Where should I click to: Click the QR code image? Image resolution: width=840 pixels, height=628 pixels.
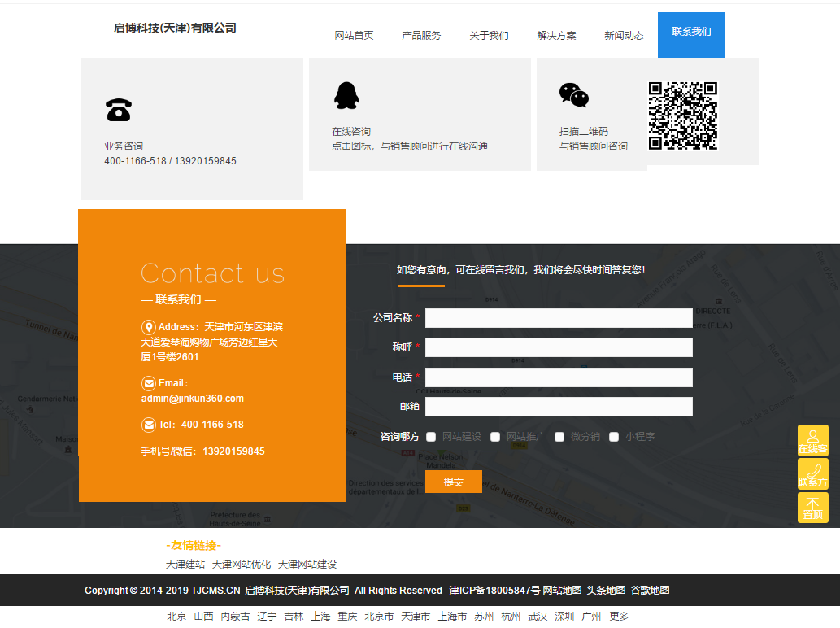coord(682,116)
